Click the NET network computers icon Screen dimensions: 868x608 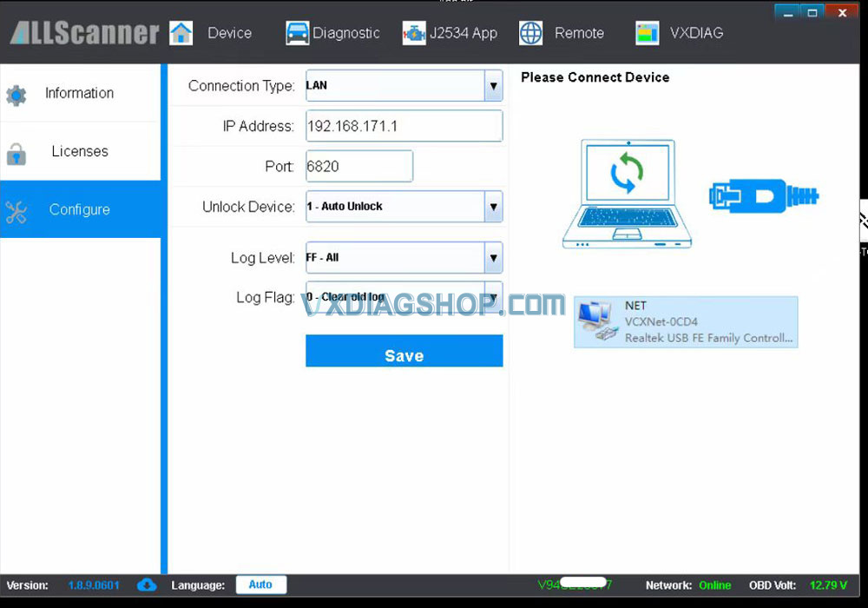point(598,321)
